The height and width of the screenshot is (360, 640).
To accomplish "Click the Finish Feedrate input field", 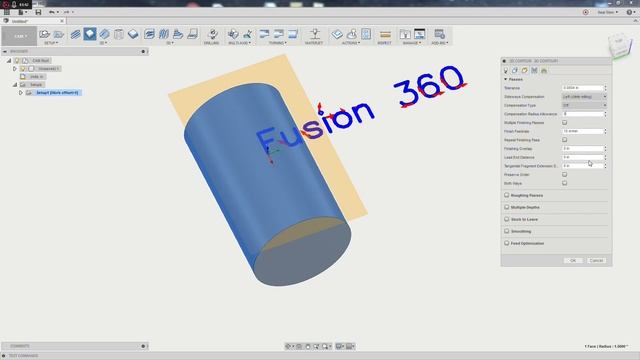I will tap(582, 131).
